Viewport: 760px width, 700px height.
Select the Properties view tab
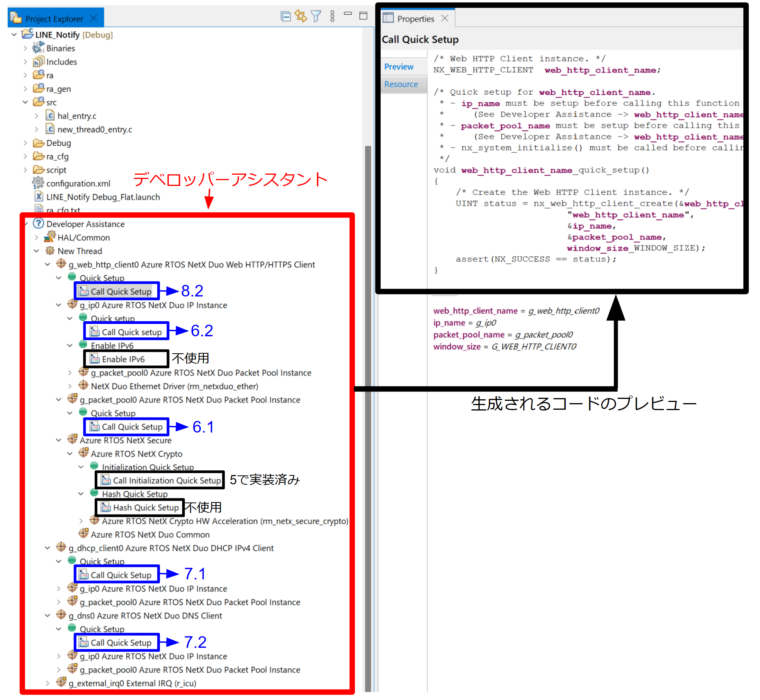point(415,19)
